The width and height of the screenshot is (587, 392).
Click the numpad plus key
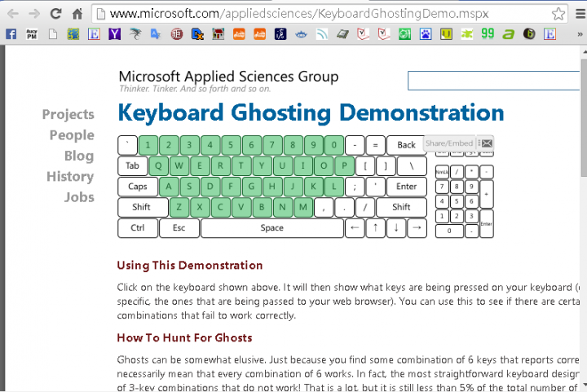pos(487,194)
